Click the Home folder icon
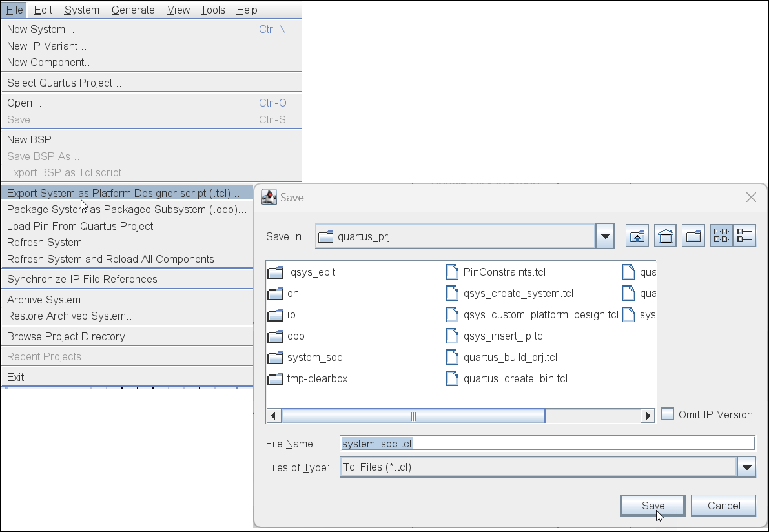This screenshot has width=769, height=532. click(665, 236)
